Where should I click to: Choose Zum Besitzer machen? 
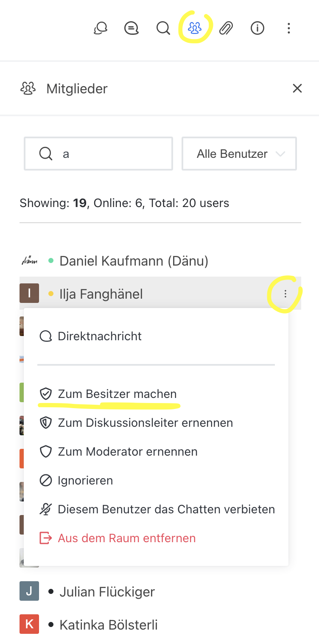117,394
